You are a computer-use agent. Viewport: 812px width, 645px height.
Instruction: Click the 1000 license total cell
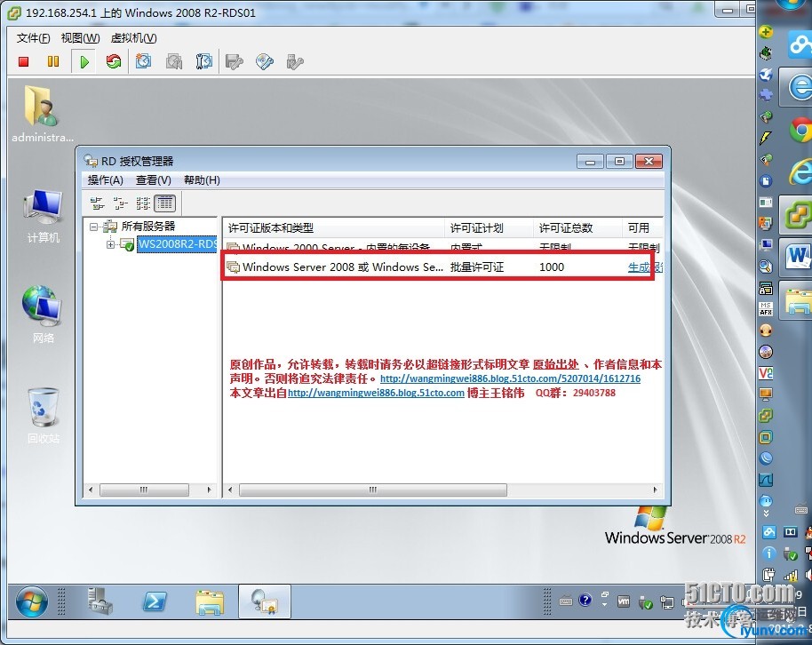click(x=552, y=267)
